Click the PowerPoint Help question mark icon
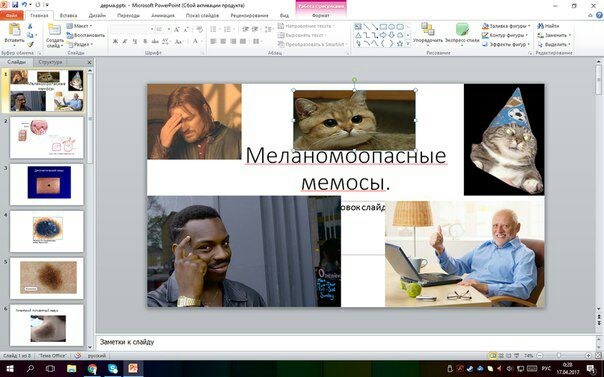604x377 pixels. (x=599, y=15)
